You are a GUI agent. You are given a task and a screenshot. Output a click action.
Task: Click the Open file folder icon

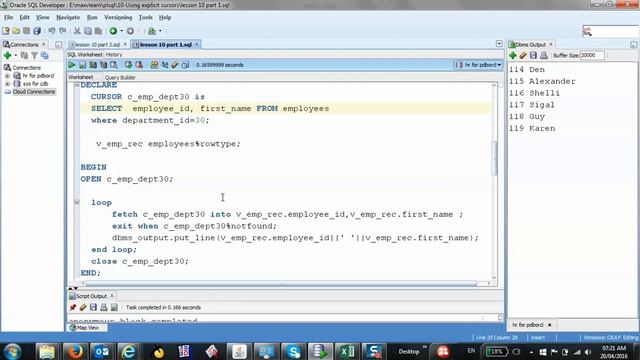pyautogui.click(x=16, y=31)
